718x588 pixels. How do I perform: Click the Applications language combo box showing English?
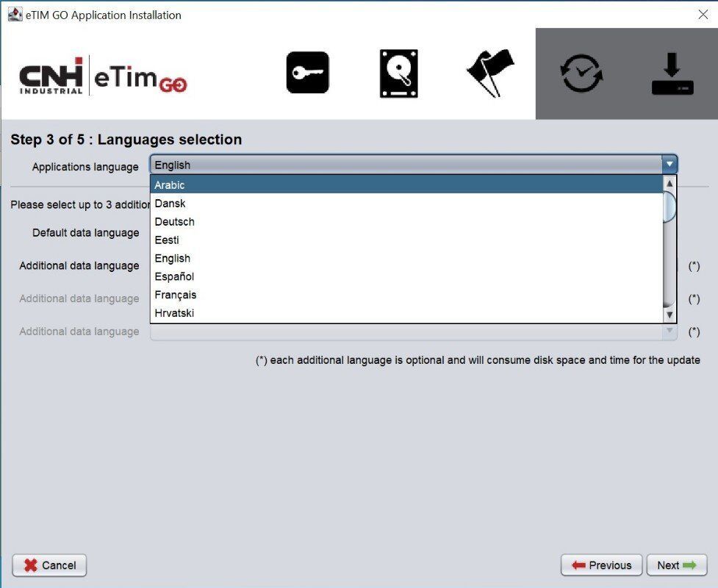click(413, 164)
